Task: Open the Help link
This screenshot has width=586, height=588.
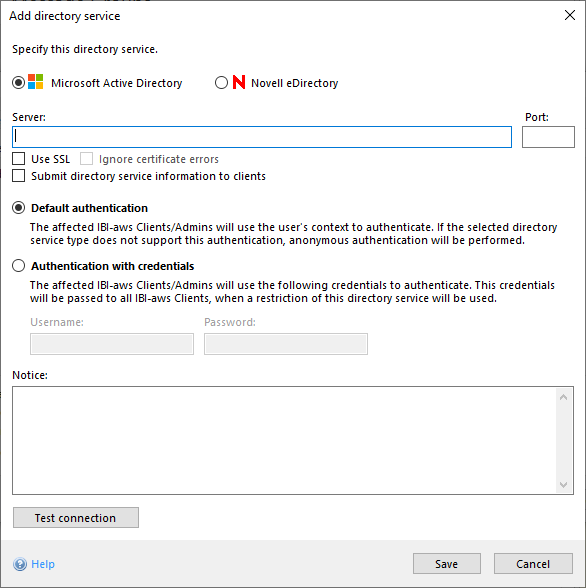Action: point(43,564)
